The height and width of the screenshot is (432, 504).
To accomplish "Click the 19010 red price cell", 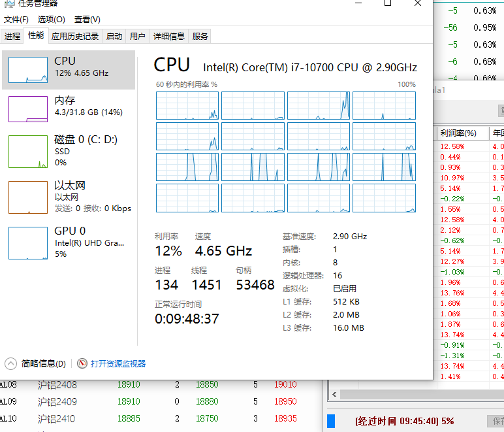I will [285, 385].
